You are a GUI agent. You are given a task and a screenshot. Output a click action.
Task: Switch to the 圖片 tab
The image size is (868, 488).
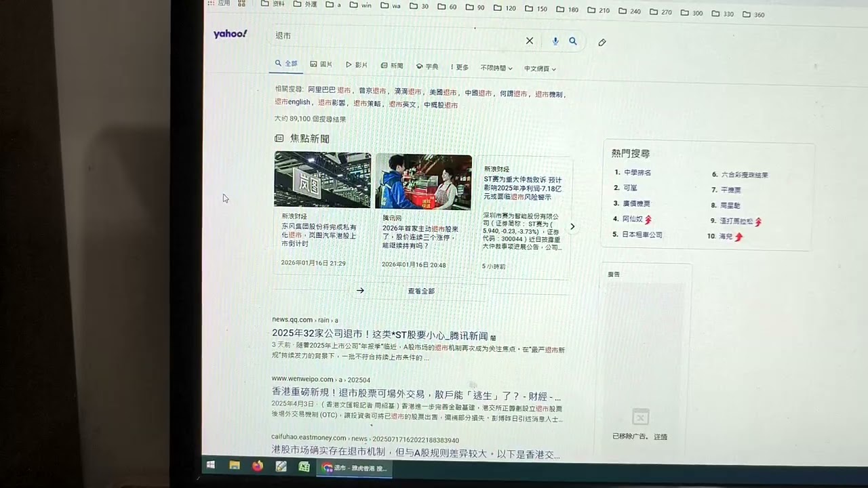(x=321, y=64)
